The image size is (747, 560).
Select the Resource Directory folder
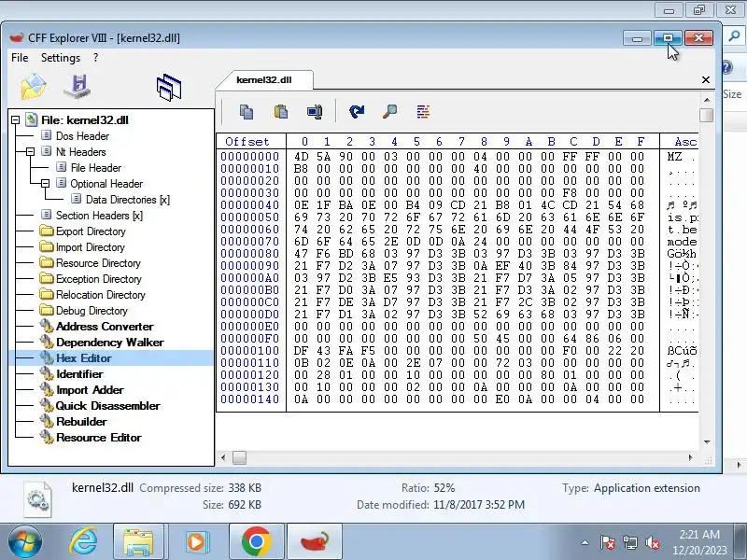click(98, 263)
